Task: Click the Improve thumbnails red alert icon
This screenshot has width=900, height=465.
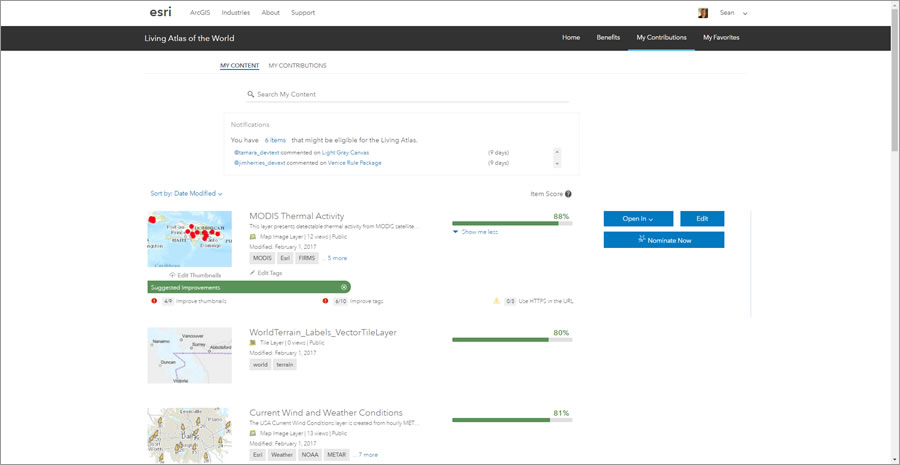Action: (x=154, y=301)
